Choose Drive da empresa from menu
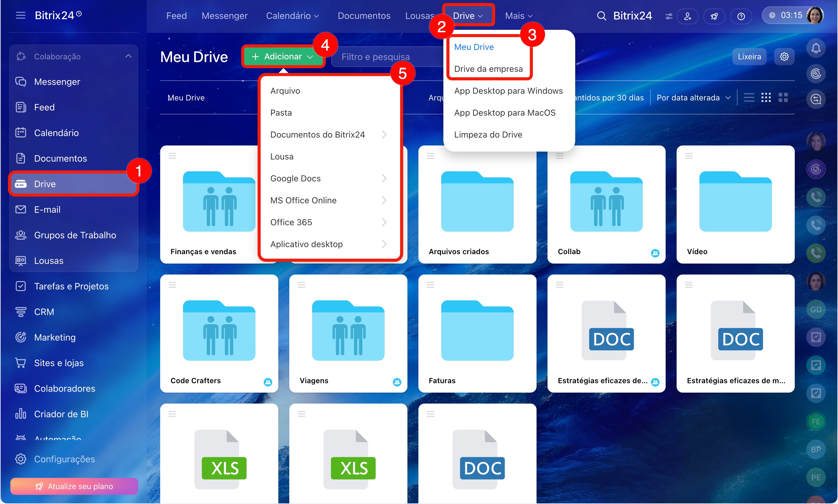The width and height of the screenshot is (838, 504). tap(488, 68)
